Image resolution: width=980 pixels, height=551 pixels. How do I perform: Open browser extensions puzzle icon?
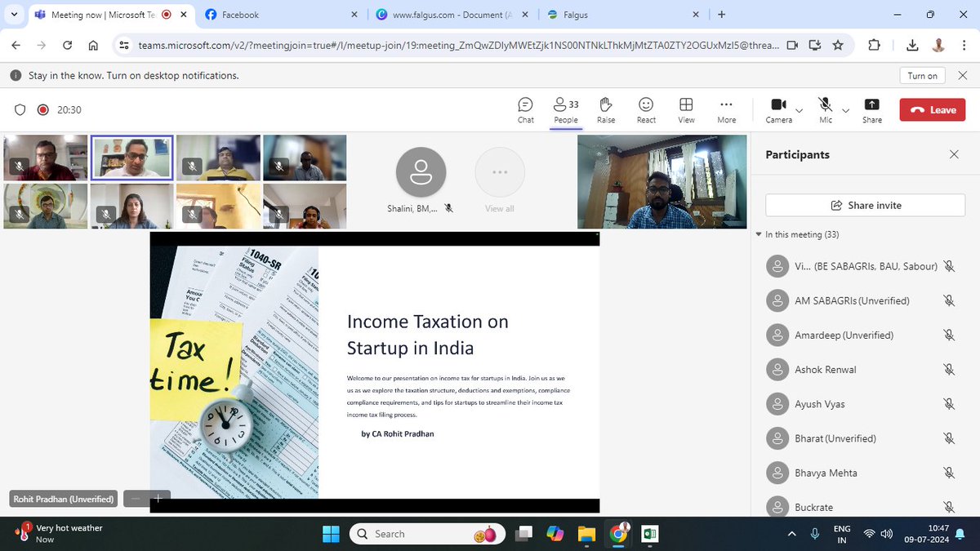point(874,46)
